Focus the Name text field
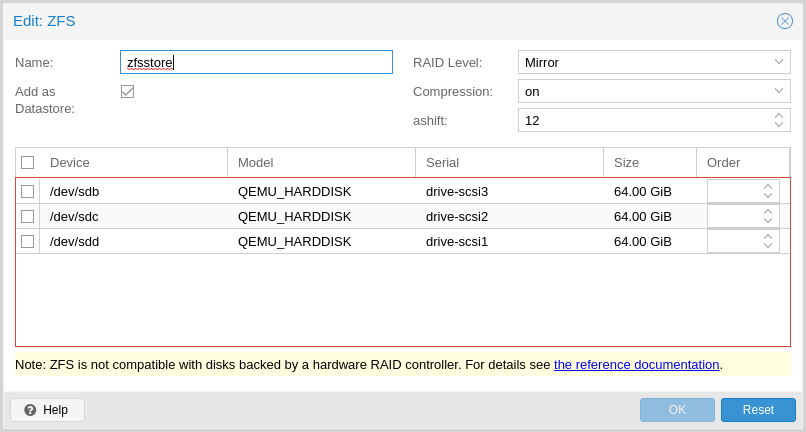This screenshot has width=806, height=432. 256,62
